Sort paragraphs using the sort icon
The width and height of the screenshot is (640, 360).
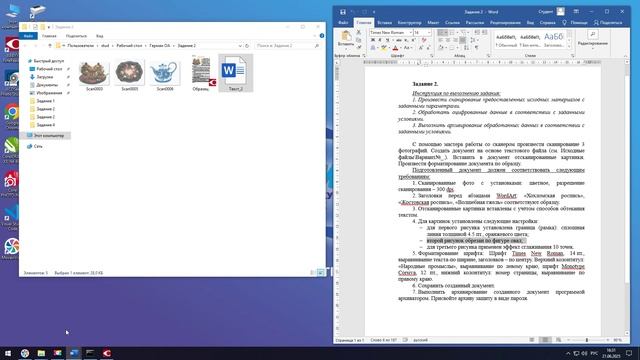point(467,48)
